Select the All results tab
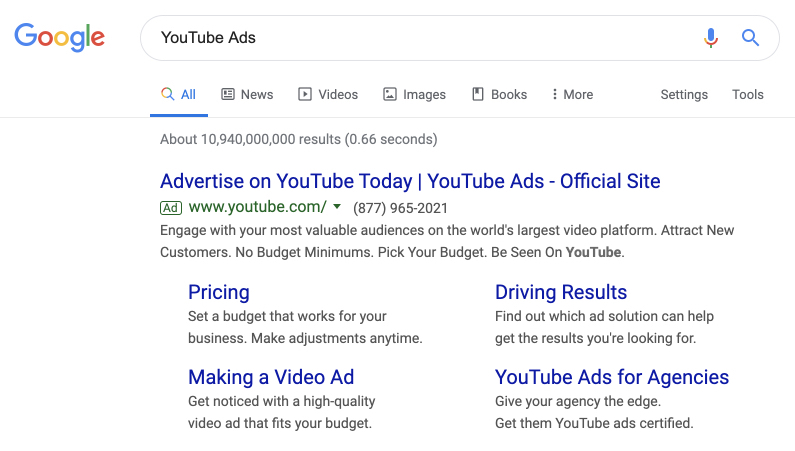 pos(178,94)
